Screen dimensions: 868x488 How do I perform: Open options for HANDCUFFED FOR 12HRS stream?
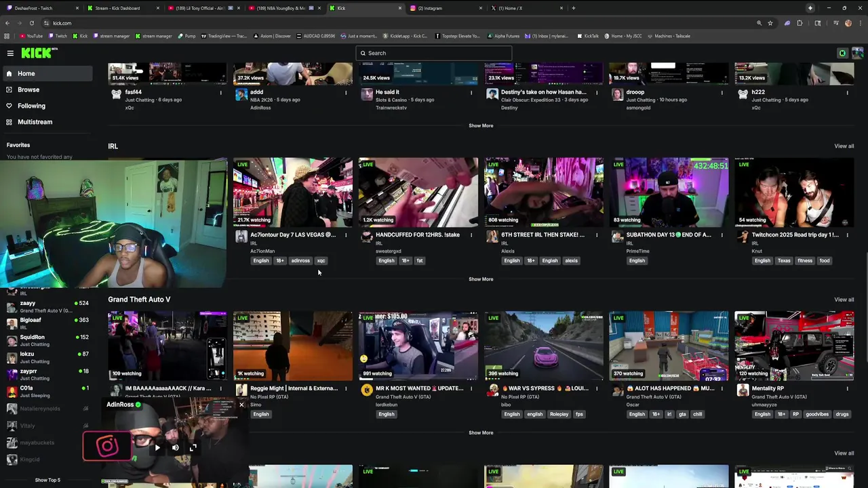pos(471,235)
